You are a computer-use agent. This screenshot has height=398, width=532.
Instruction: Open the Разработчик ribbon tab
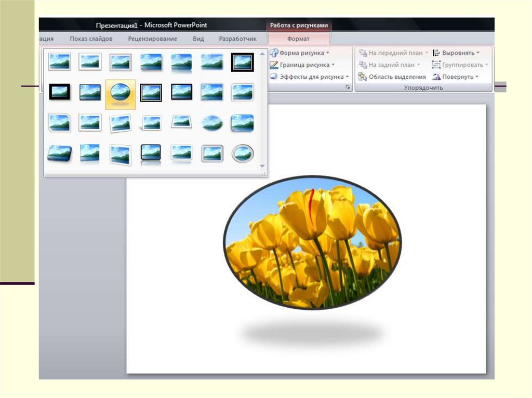[x=237, y=39]
